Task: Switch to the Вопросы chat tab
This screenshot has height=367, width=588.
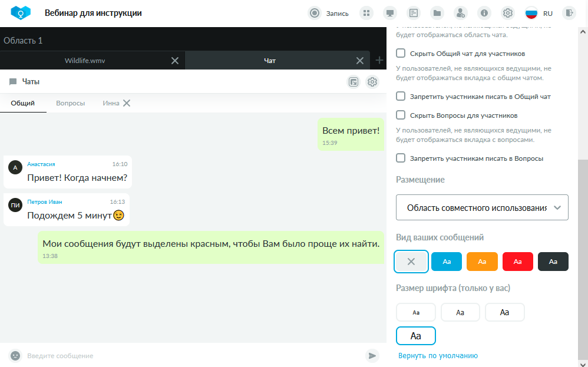Action: [71, 103]
